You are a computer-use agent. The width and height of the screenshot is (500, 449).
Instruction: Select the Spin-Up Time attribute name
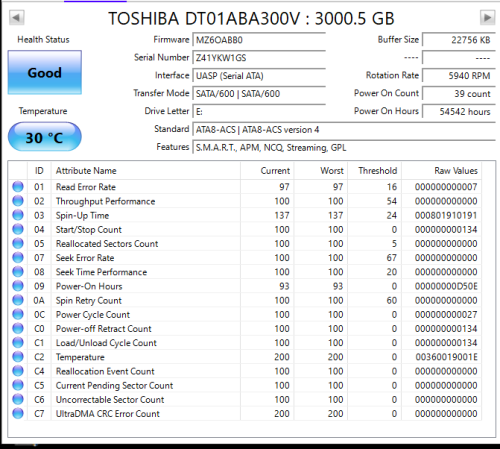(x=82, y=215)
